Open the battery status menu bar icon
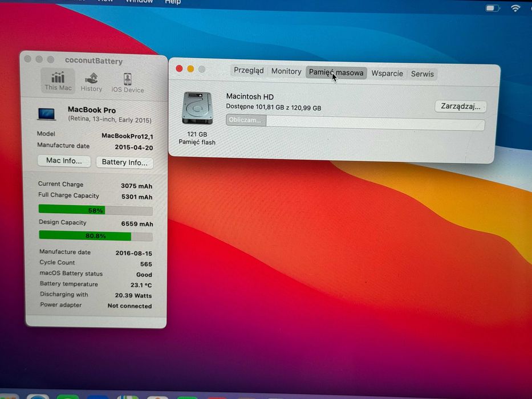This screenshot has height=399, width=532. 492,8
